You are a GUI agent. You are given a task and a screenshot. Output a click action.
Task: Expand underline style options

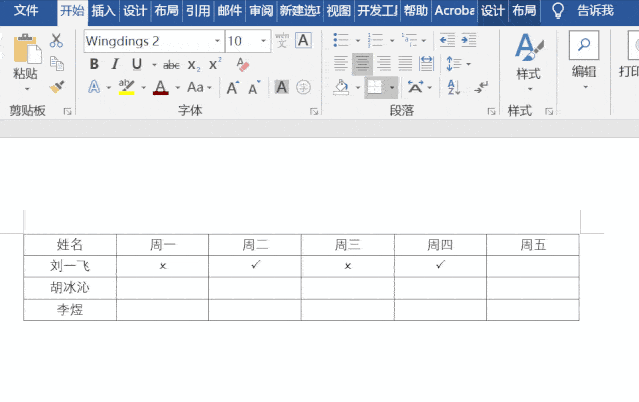(154, 65)
